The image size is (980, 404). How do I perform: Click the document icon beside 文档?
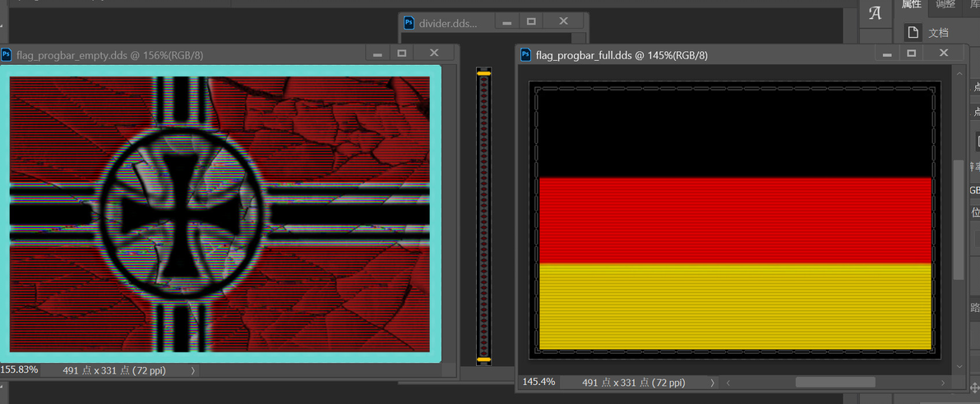[913, 33]
